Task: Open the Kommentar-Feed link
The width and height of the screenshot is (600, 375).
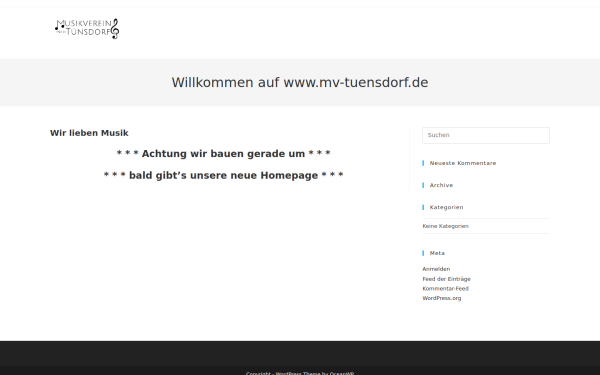Action: click(x=445, y=289)
